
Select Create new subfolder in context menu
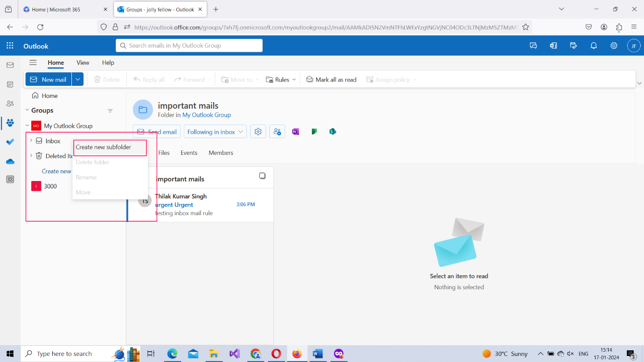pos(110,147)
